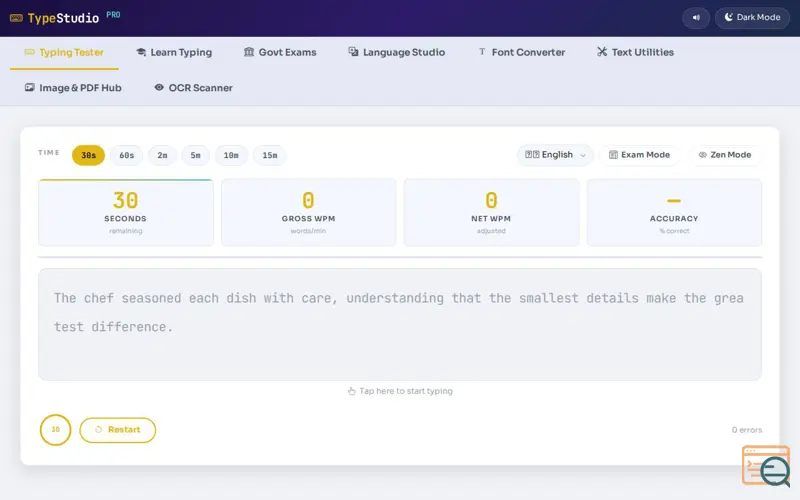This screenshot has height=500, width=800.
Task: Click the hand pointer tap icon
Action: pyautogui.click(x=352, y=391)
